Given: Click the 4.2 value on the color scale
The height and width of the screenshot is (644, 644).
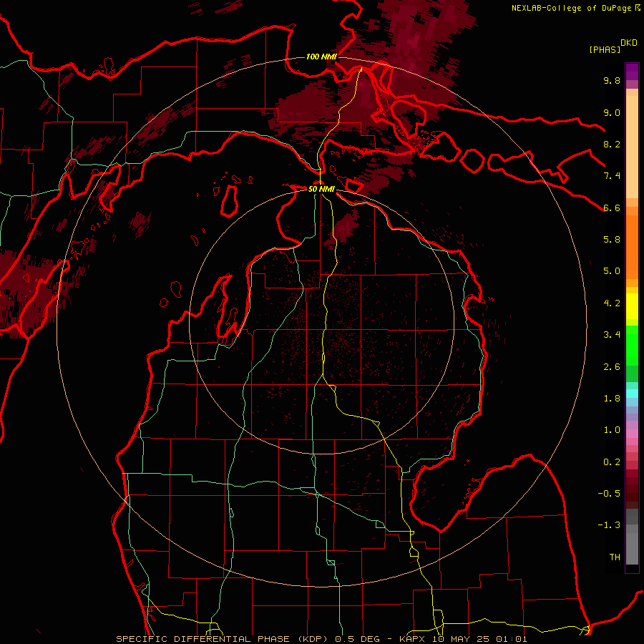Looking at the screenshot, I should [x=612, y=303].
